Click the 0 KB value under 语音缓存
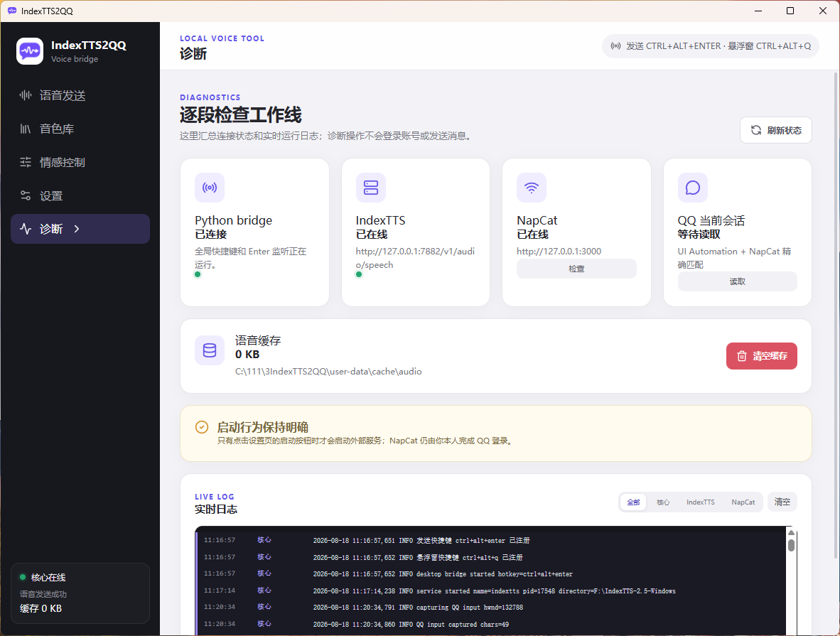This screenshot has height=636, width=840. tap(247, 354)
